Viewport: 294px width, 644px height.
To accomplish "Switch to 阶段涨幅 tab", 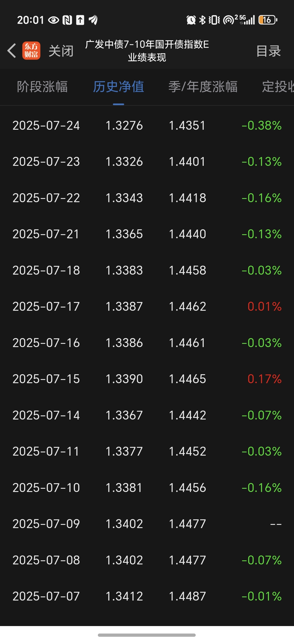I will pos(42,87).
